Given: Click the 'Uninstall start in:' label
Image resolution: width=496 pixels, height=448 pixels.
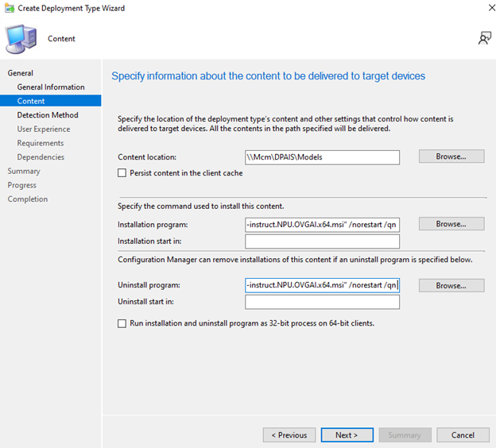Looking at the screenshot, I should pos(145,302).
